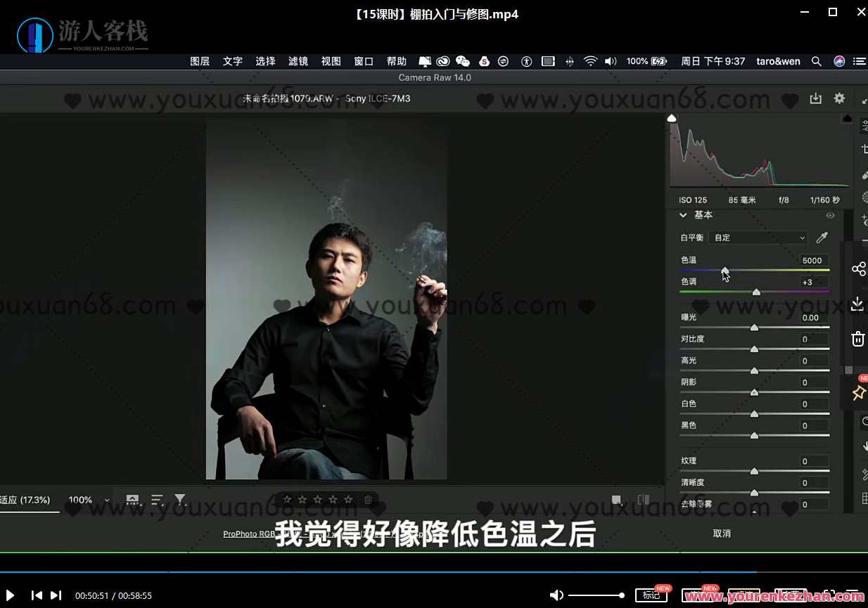This screenshot has height=608, width=868.
Task: Toggle the Basic panel preview eye icon
Action: [831, 215]
